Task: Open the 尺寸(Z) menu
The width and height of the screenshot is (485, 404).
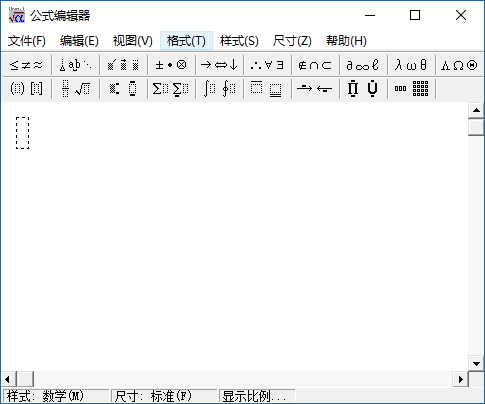Action: [x=292, y=41]
